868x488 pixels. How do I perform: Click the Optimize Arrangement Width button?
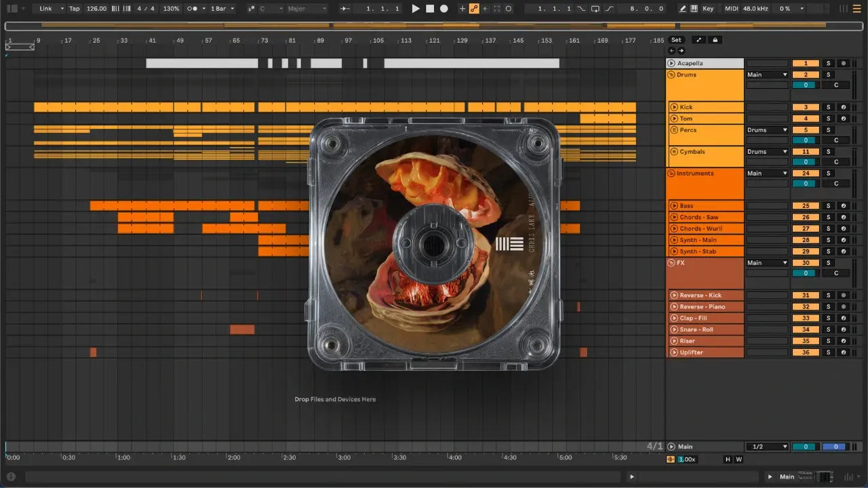tap(699, 40)
